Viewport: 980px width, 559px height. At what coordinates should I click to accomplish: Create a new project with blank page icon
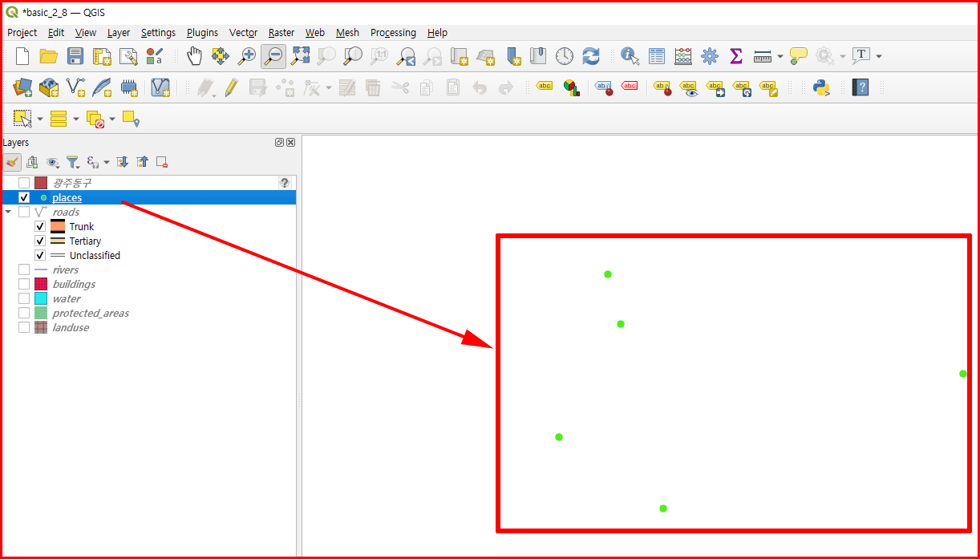22,56
